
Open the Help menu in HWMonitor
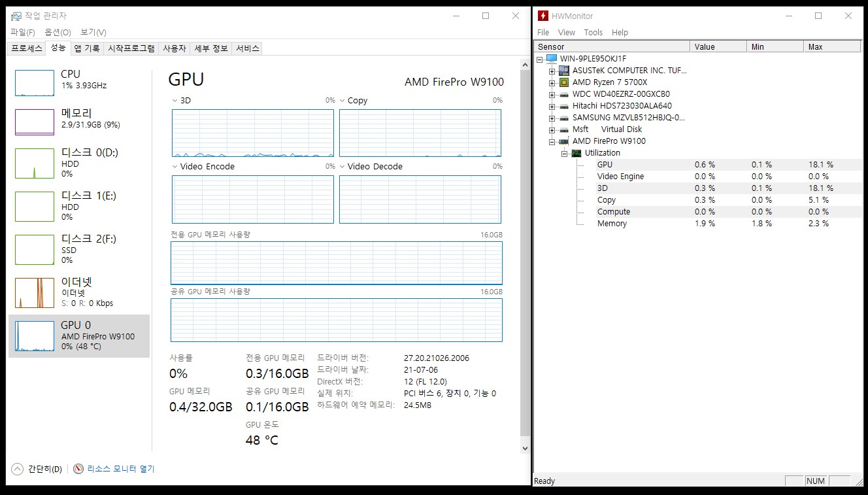click(x=620, y=32)
